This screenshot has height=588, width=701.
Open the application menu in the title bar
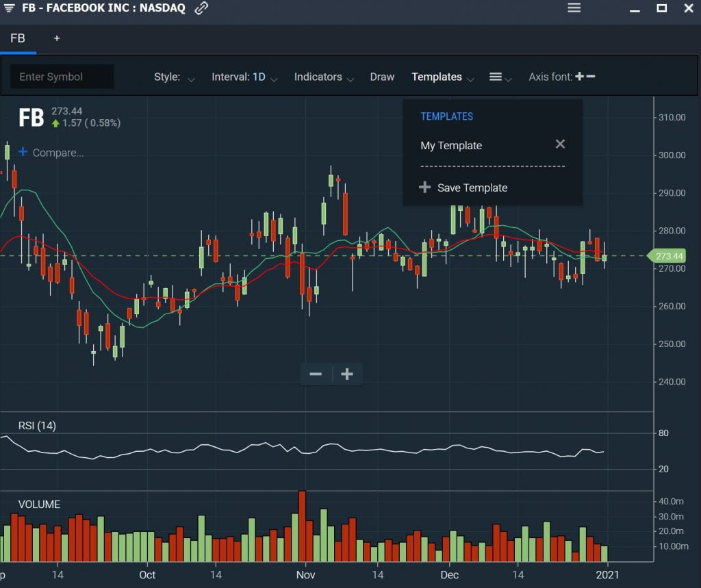point(574,9)
